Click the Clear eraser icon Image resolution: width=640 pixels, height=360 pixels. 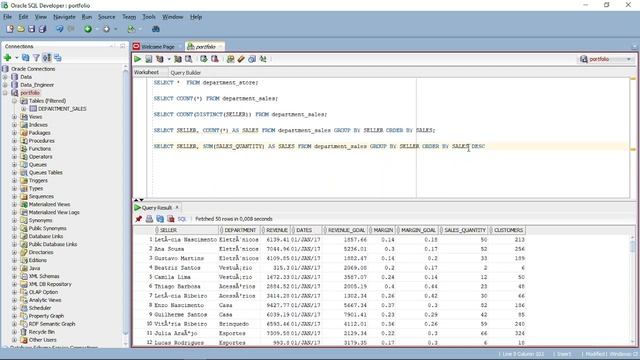(x=241, y=59)
